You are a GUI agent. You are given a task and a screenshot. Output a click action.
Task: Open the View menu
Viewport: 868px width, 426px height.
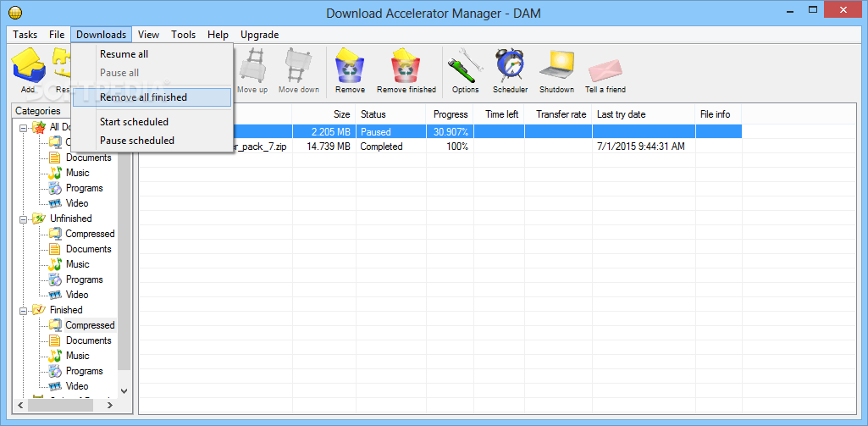[x=148, y=35]
